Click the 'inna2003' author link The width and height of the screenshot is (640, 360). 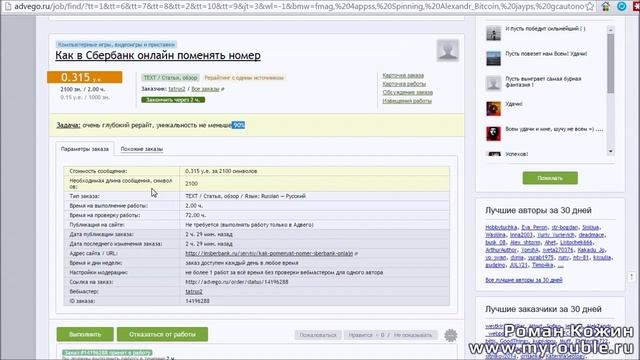click(521, 235)
